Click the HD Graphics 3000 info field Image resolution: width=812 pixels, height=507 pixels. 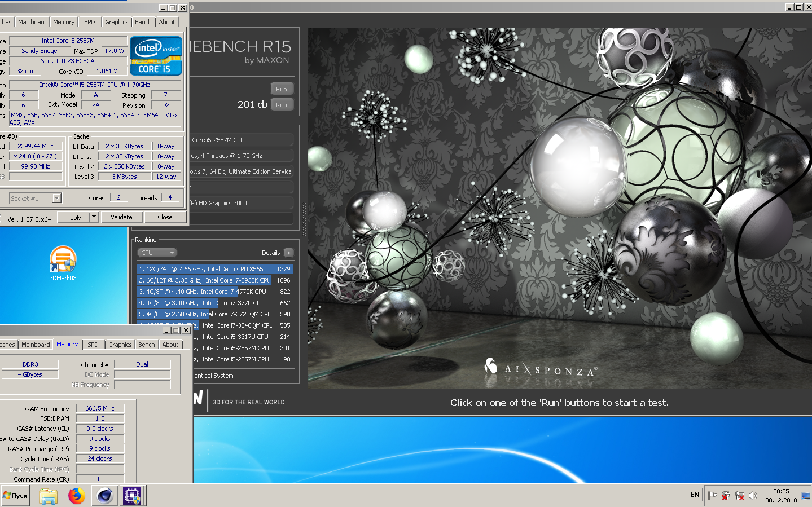tap(242, 203)
